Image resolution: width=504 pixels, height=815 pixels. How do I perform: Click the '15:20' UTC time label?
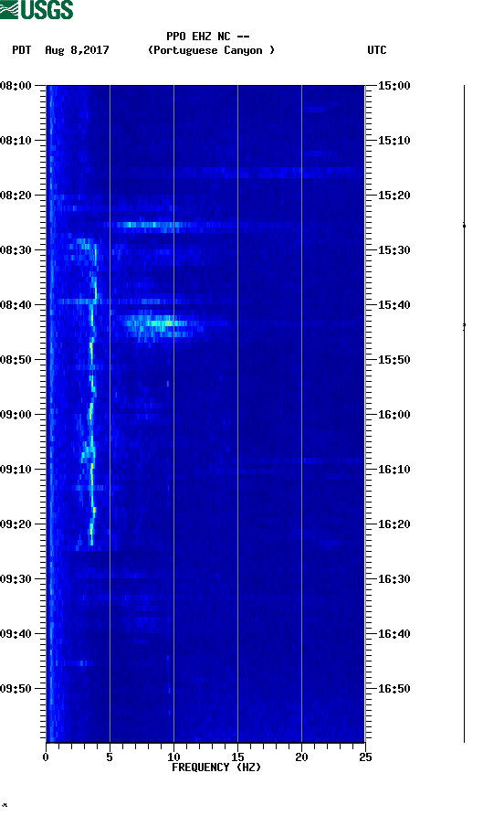point(394,195)
